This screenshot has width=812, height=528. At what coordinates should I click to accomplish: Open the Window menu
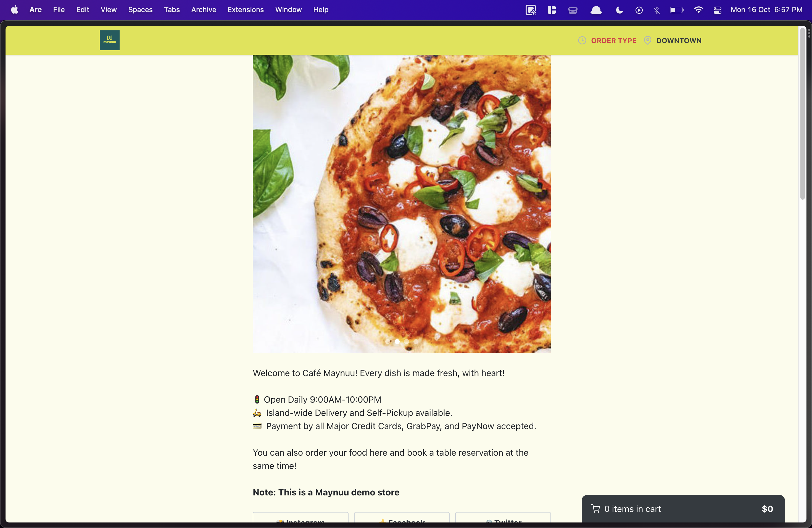(288, 10)
